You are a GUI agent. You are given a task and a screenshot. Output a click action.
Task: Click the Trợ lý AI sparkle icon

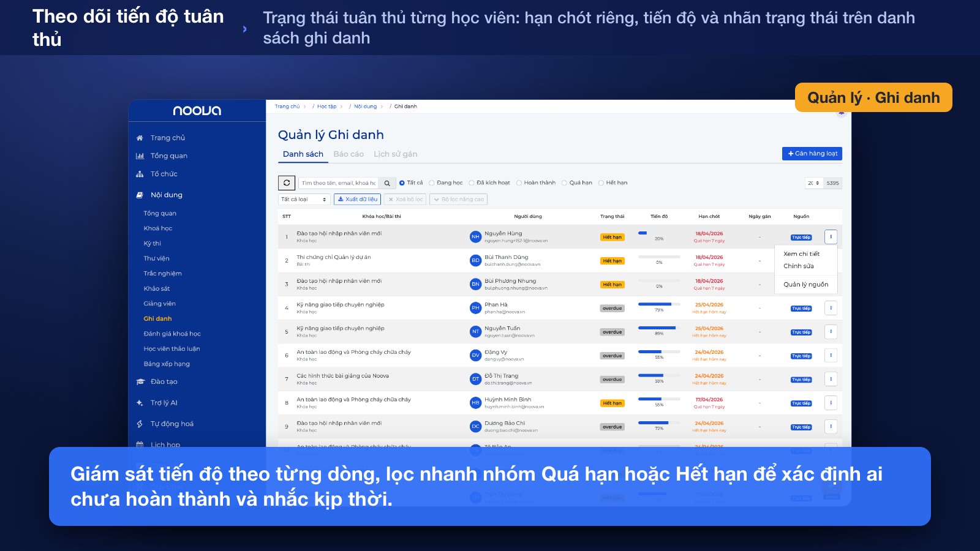(140, 403)
